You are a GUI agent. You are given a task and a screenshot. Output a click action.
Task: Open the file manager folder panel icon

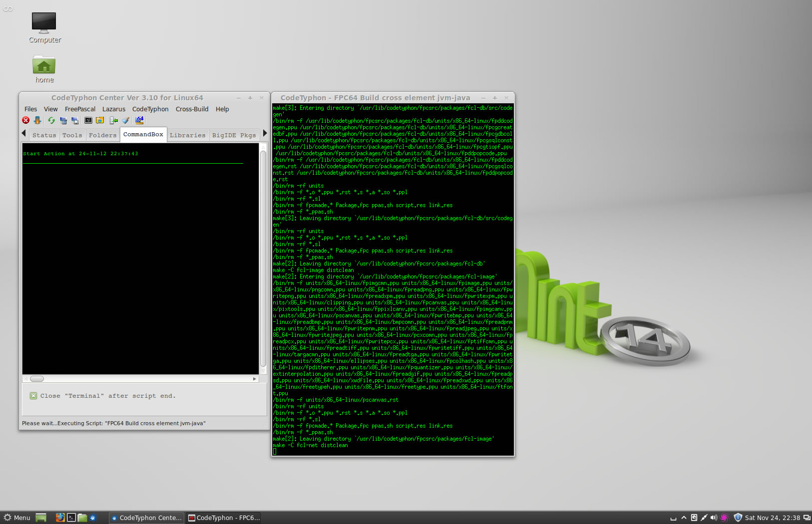click(82, 518)
